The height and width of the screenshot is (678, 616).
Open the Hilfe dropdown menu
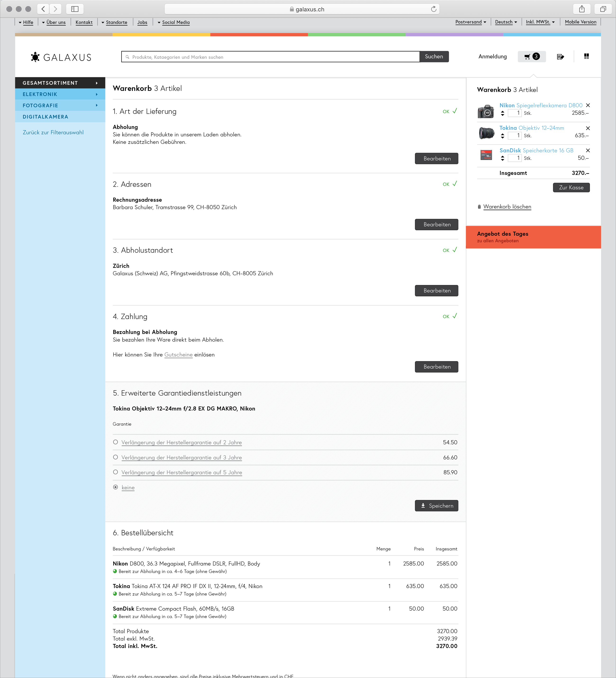click(x=26, y=22)
